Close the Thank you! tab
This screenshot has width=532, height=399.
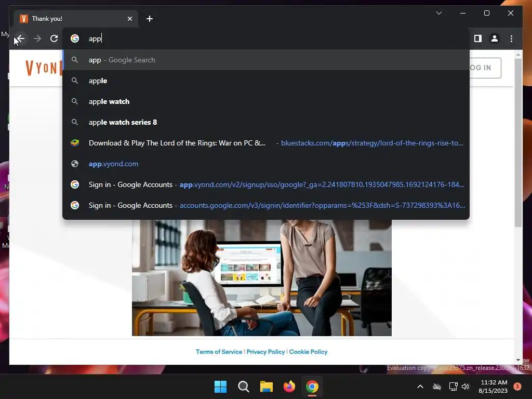click(x=130, y=19)
